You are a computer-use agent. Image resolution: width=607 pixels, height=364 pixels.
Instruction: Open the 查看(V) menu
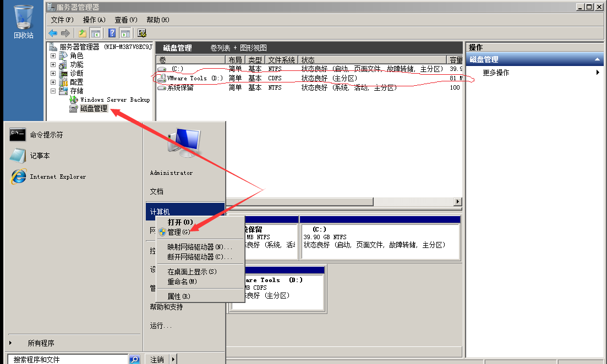pos(126,20)
